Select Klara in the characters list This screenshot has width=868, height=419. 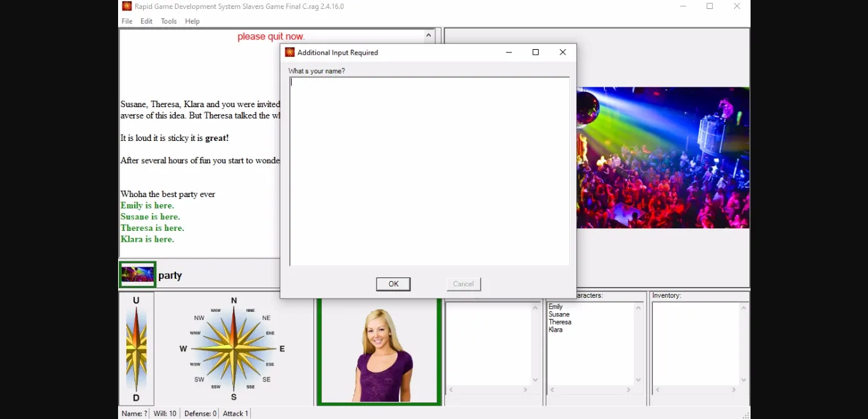[x=555, y=330]
